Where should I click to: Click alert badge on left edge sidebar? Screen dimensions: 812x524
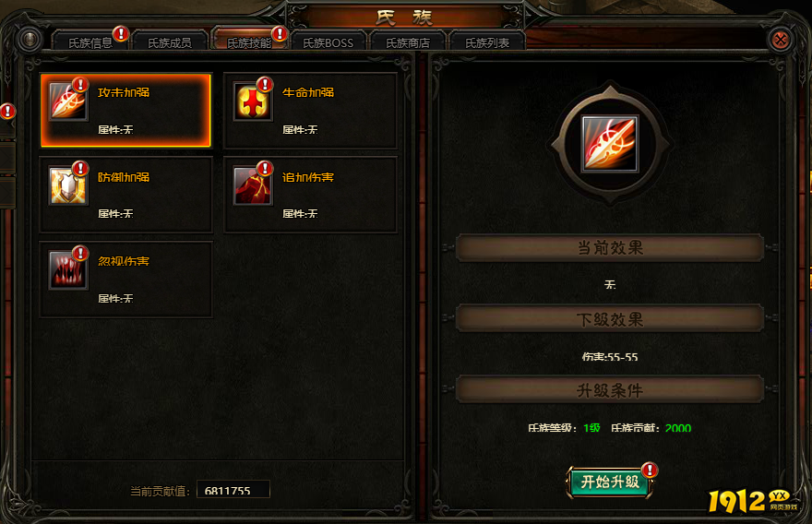(7, 111)
